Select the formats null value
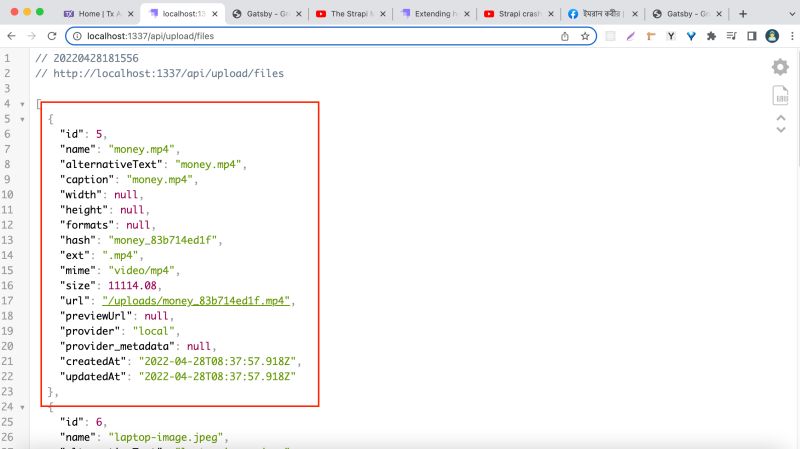 click(x=138, y=225)
